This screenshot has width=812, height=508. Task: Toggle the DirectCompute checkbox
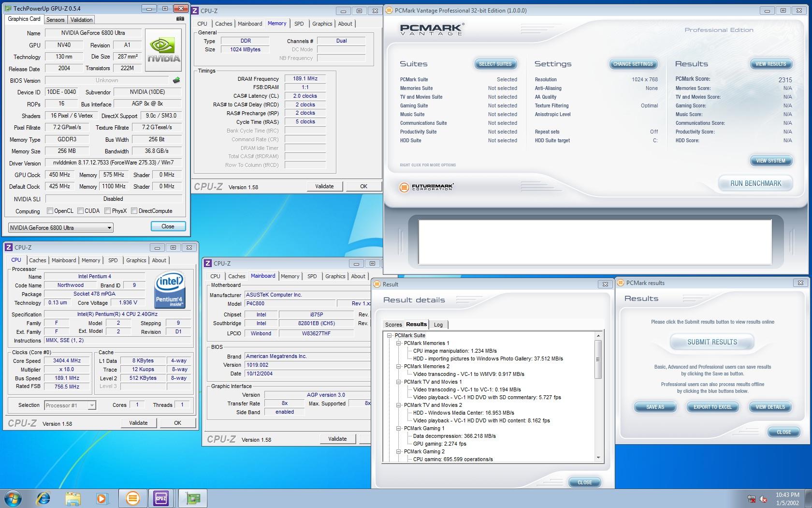(x=134, y=211)
